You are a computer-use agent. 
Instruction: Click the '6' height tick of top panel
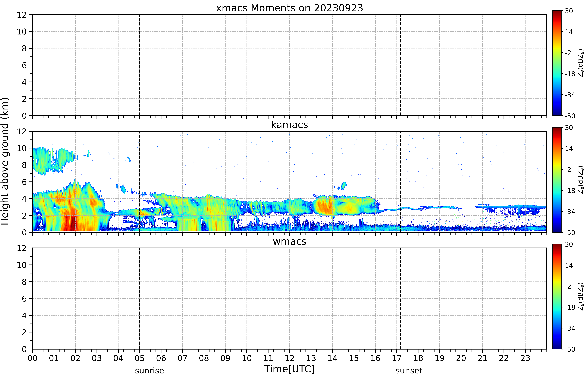(x=24, y=65)
